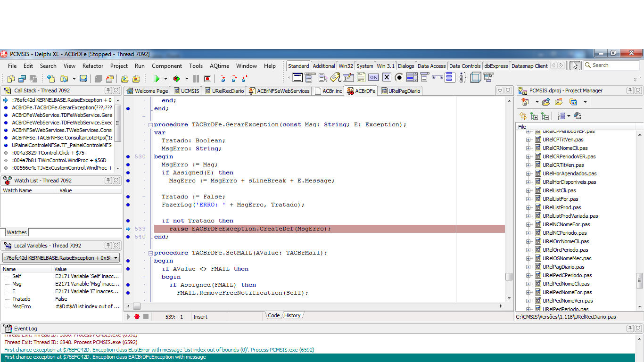644x362 pixels.
Task: Open the editor tabs list dropdown
Action: (x=500, y=90)
